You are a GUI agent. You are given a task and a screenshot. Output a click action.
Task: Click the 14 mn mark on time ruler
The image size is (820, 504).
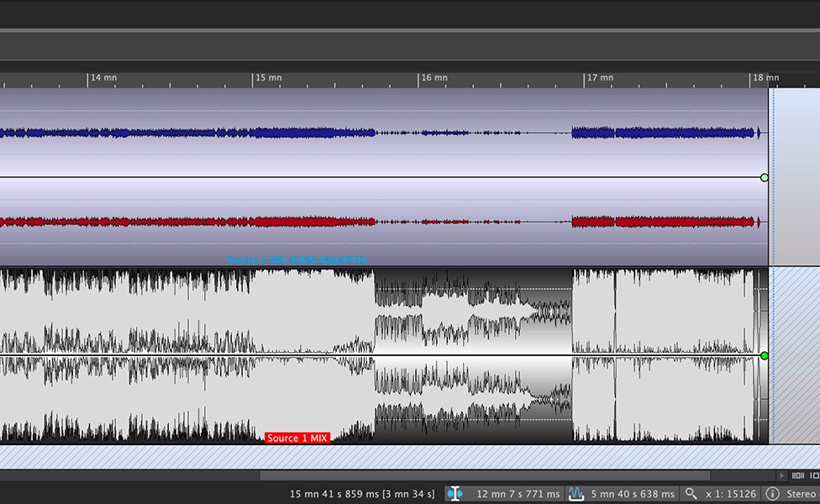(x=103, y=78)
